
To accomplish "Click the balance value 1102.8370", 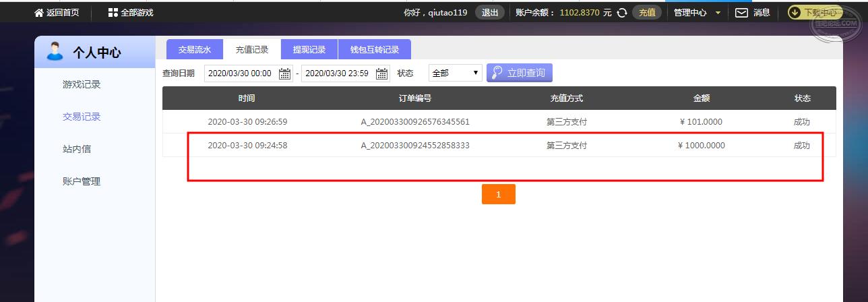I will point(579,12).
